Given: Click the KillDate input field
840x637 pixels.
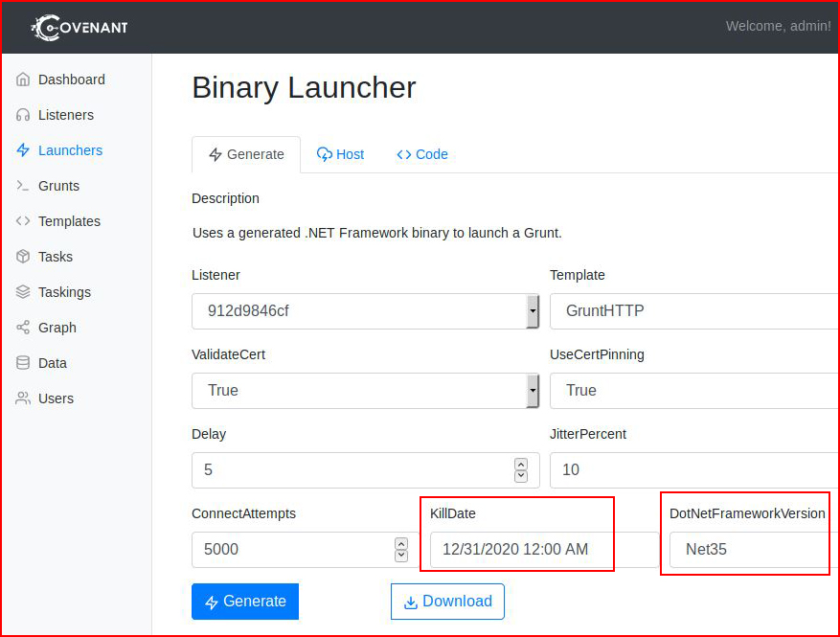Looking at the screenshot, I should coord(544,549).
